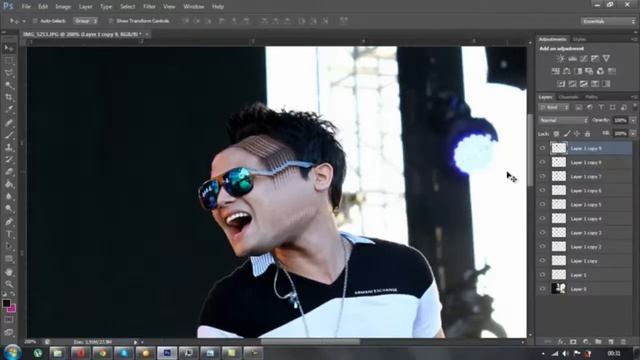The image size is (640, 360).
Task: Add a Hue/Saturation adjustment
Action: pos(556,71)
